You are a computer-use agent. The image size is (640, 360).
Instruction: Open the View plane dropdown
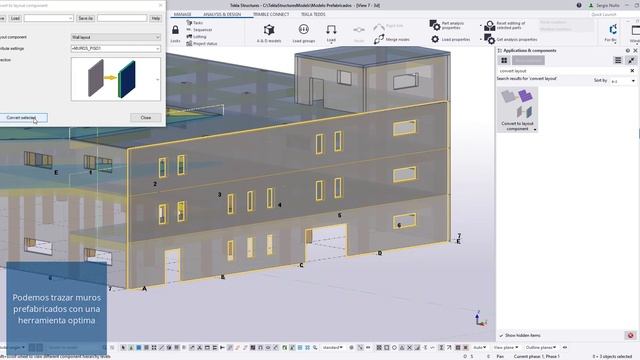pos(506,348)
